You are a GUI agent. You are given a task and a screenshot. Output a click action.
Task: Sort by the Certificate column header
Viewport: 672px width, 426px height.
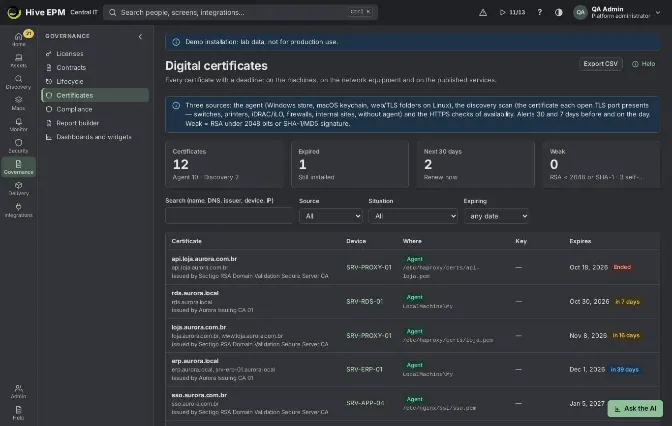[186, 241]
